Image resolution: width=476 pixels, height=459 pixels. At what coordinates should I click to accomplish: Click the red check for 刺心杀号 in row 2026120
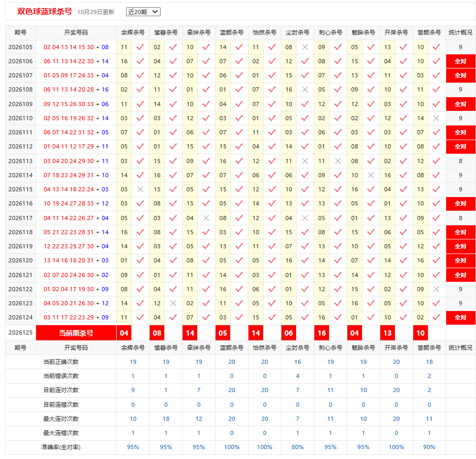coord(337,260)
